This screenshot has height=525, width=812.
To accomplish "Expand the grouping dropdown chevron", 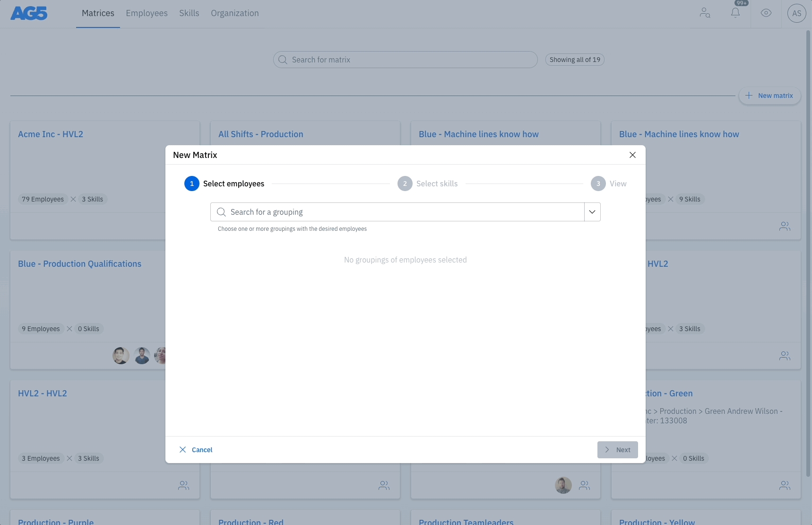I will [x=592, y=212].
